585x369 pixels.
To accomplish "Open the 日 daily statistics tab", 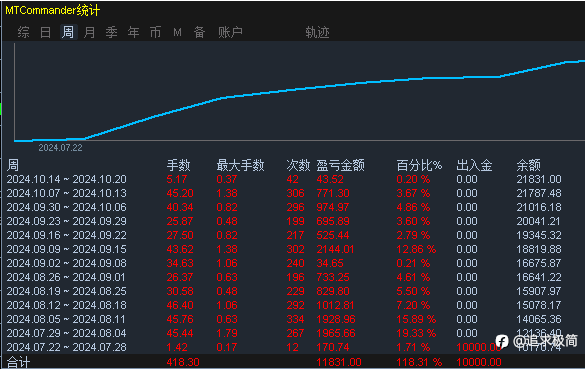I will [46, 32].
